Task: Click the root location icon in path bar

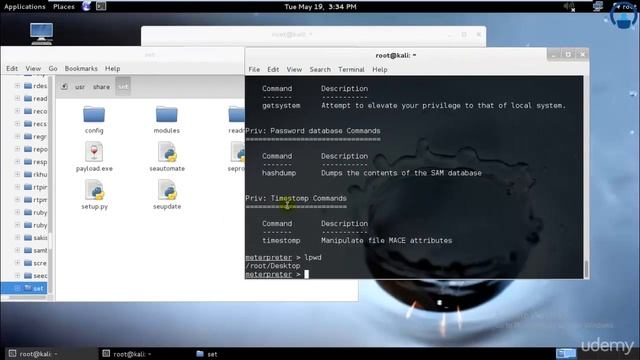Action: point(64,87)
